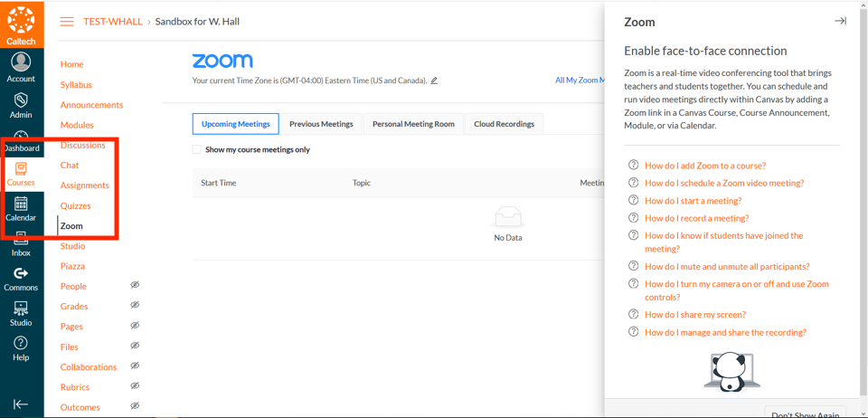Viewport: 868px width, 418px height.
Task: Open the Admin shield icon
Action: pyautogui.click(x=21, y=100)
